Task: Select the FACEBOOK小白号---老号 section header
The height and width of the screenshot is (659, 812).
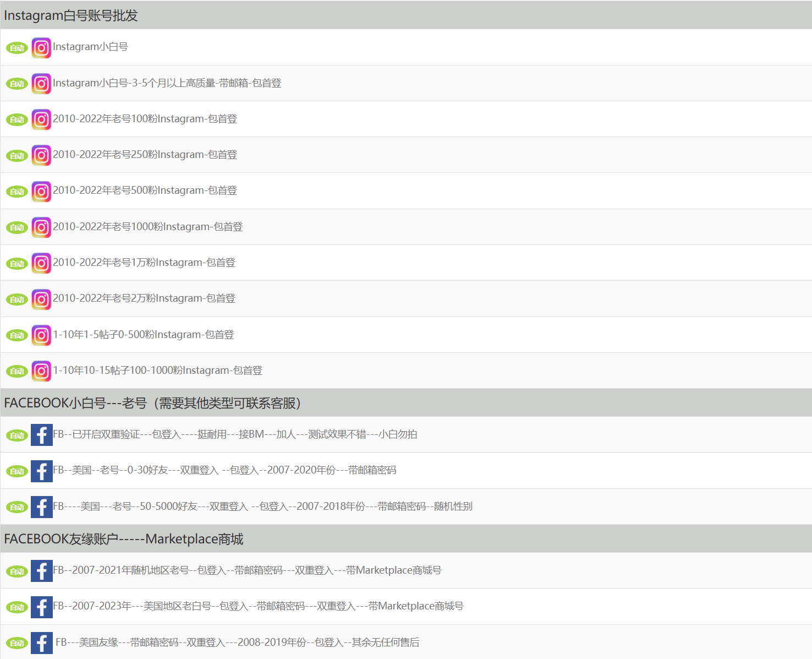Action: (152, 403)
